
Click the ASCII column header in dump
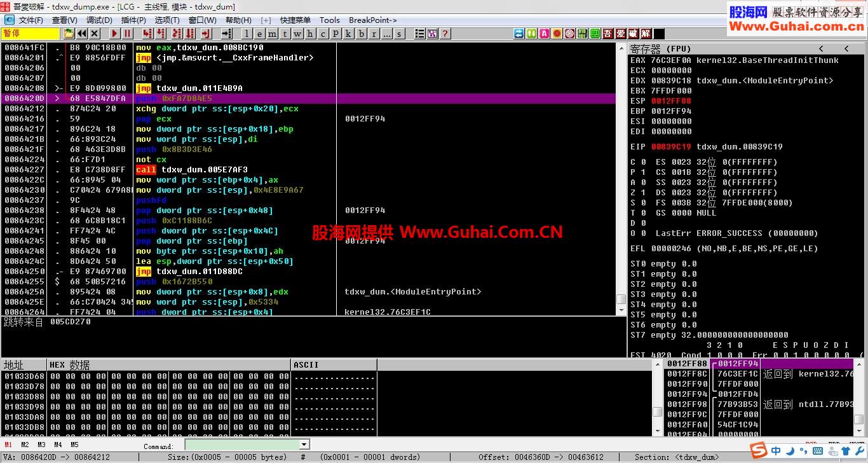click(334, 364)
